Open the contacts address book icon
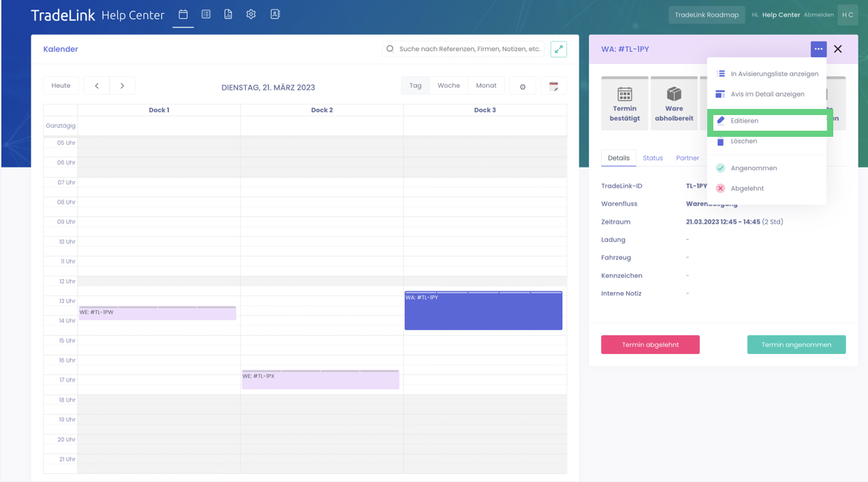Screen dimensions: 868x482 pos(275,14)
